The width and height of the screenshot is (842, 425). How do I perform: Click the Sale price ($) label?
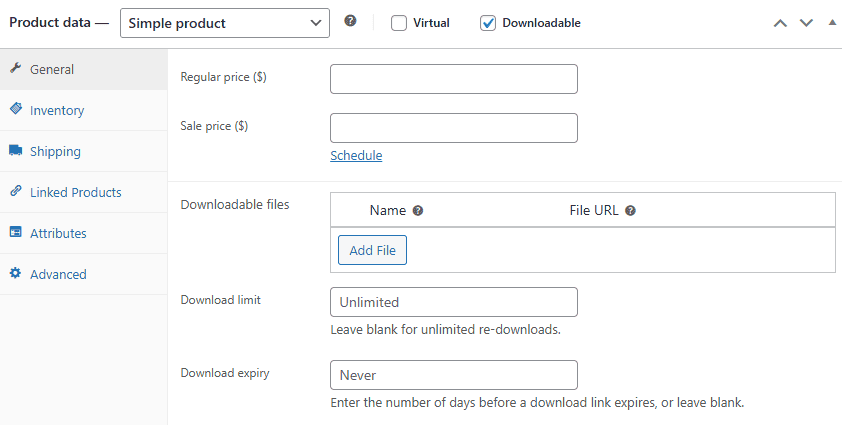214,126
